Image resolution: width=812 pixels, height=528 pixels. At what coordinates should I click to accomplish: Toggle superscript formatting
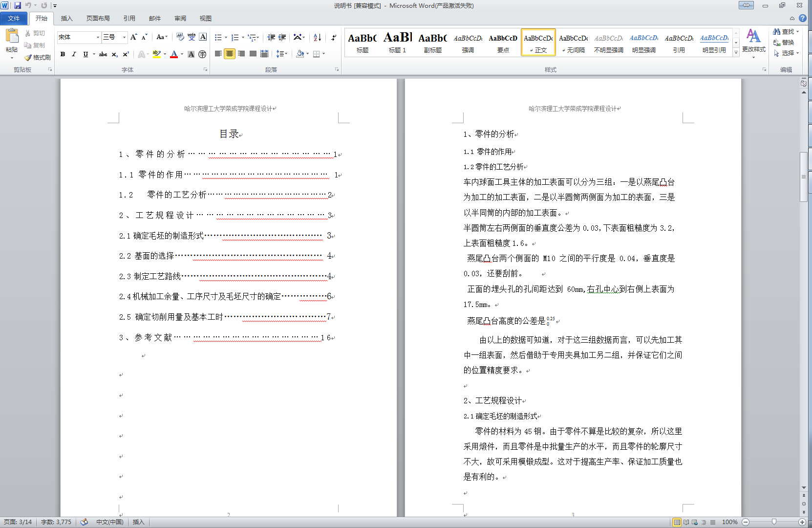tap(126, 54)
